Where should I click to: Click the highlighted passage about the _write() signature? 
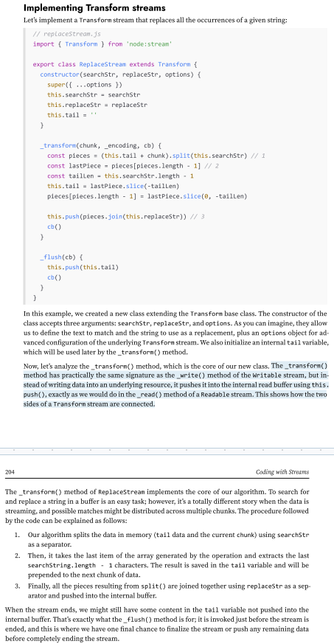click(176, 385)
